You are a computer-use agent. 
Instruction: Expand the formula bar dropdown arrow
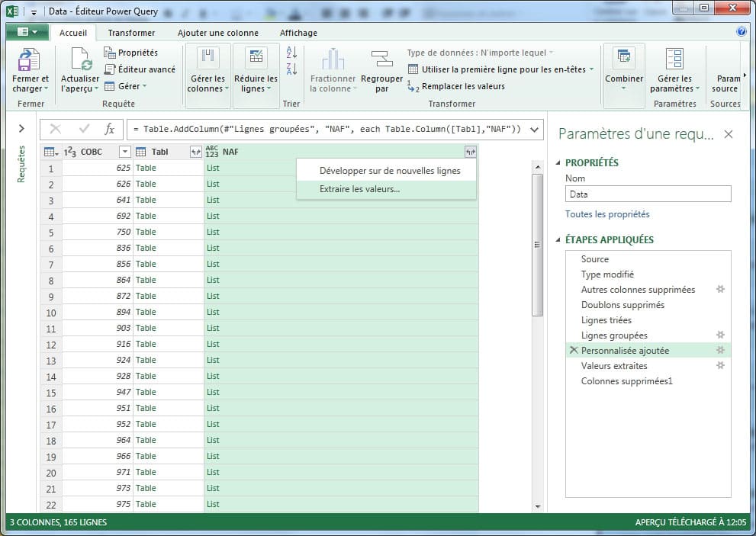pos(534,129)
